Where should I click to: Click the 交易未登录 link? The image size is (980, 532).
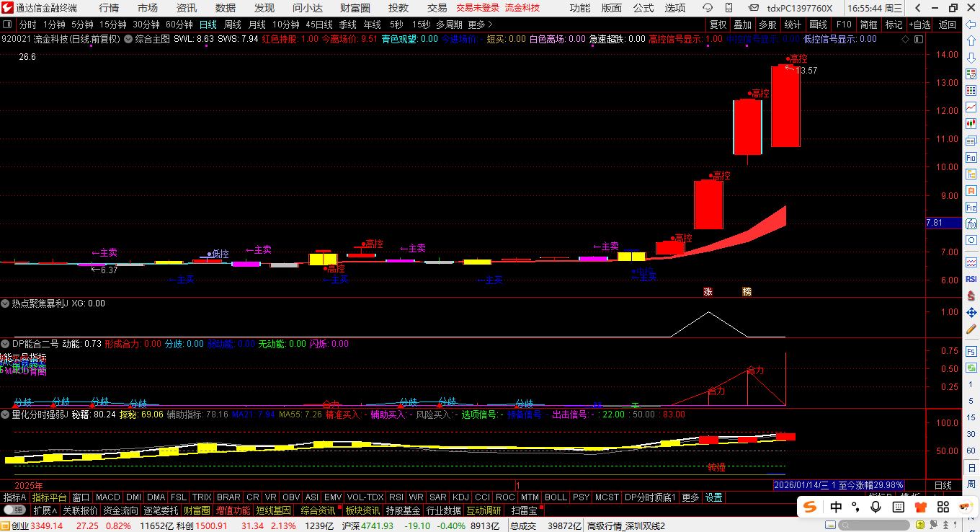[477, 8]
